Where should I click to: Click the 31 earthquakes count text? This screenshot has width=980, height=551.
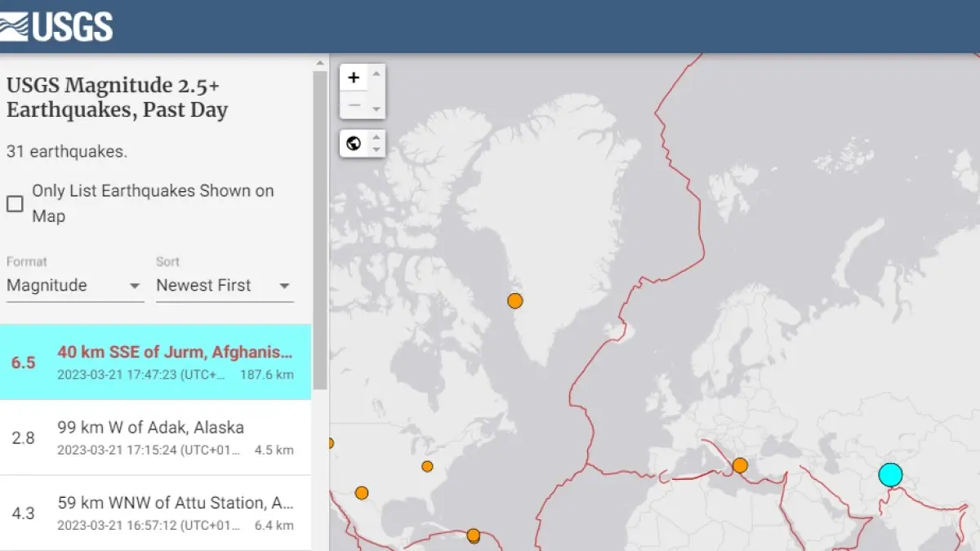[x=67, y=151]
